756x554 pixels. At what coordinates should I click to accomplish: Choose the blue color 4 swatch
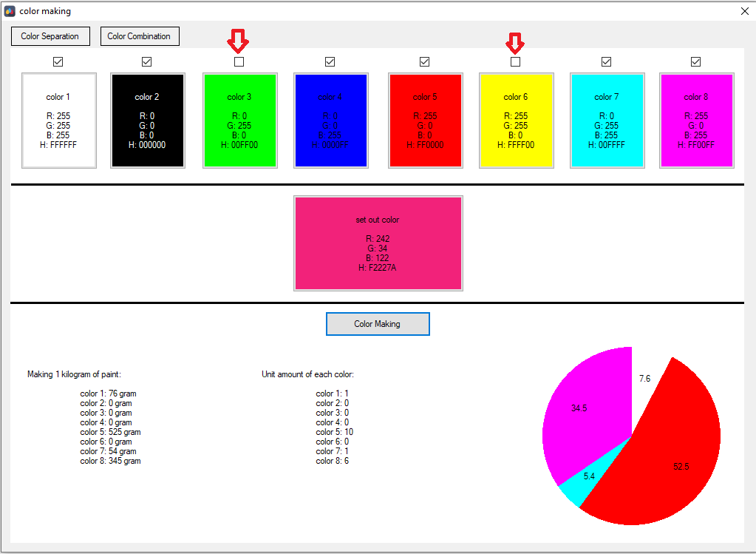[x=330, y=121]
